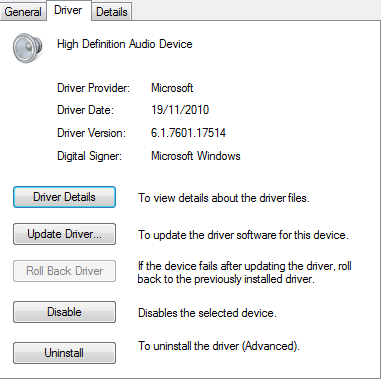Click 'To view details about the driver files.'
The image size is (381, 380).
click(224, 198)
